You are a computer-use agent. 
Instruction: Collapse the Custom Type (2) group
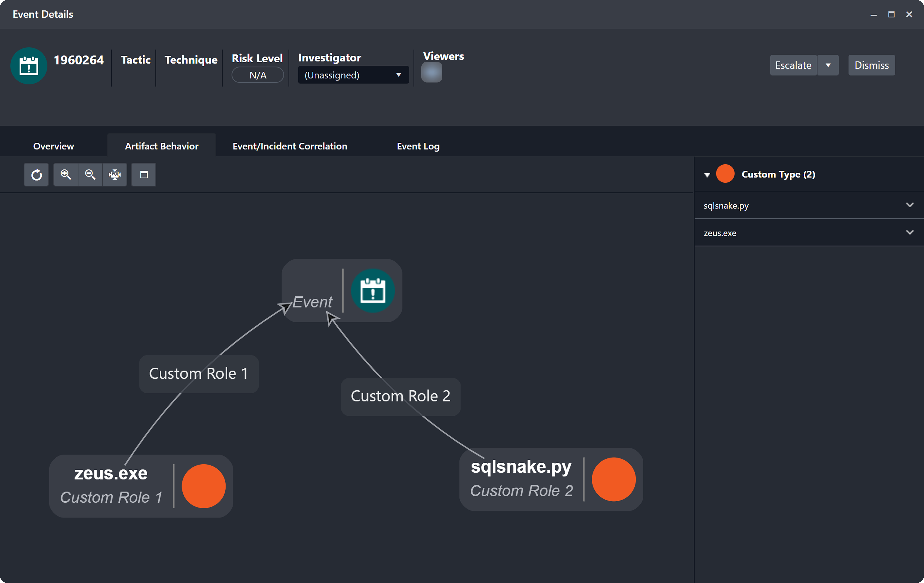(x=707, y=175)
